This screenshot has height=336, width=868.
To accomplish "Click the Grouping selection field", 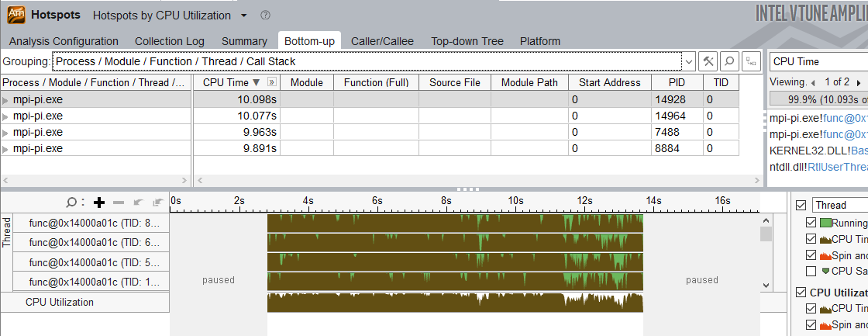I will (367, 61).
